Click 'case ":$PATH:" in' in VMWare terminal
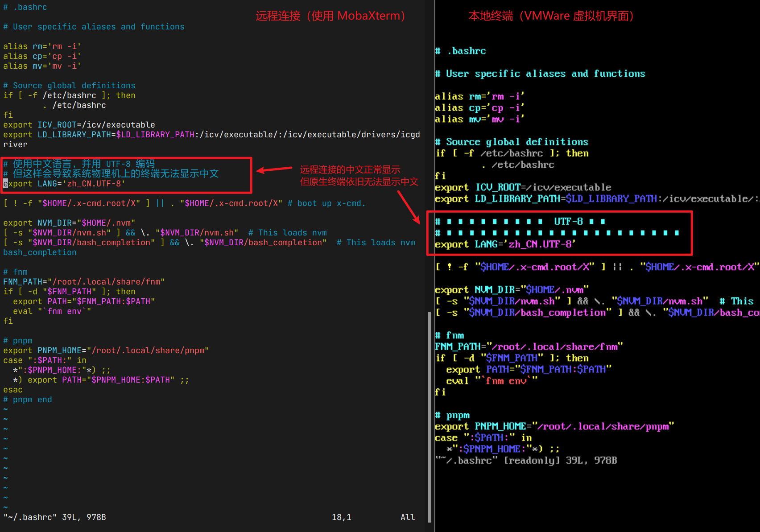760x532 pixels. tap(483, 438)
